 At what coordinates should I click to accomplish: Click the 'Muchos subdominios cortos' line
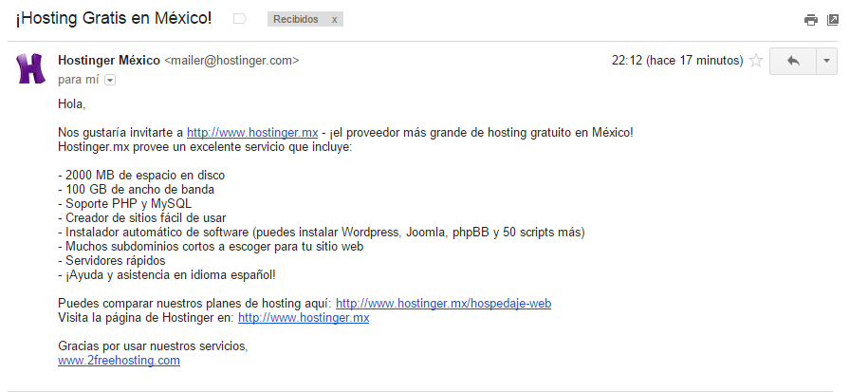point(211,247)
